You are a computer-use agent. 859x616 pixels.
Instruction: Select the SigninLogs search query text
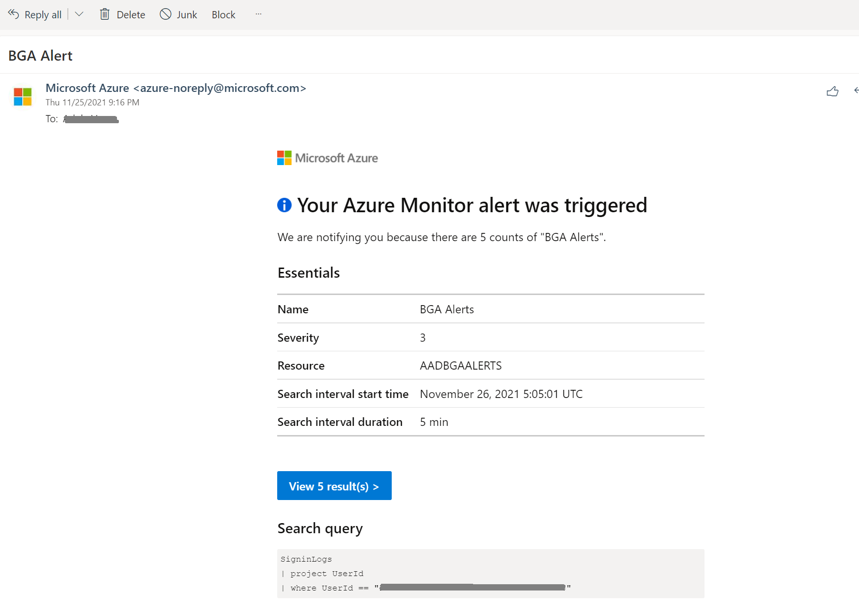pyautogui.click(x=306, y=559)
